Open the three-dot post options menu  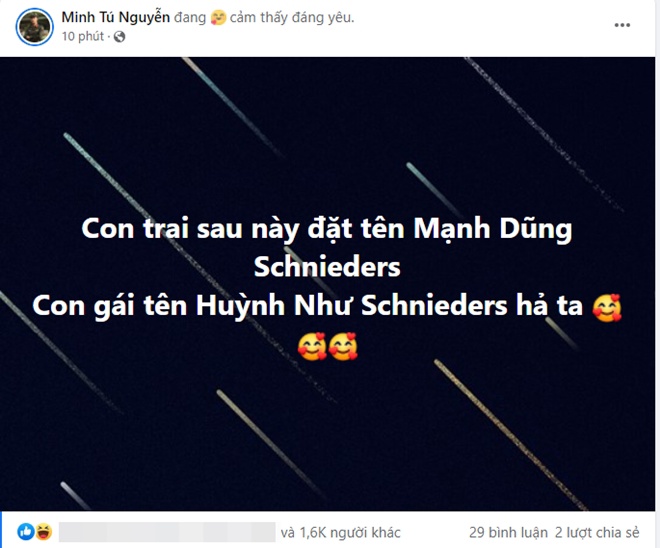click(x=622, y=25)
